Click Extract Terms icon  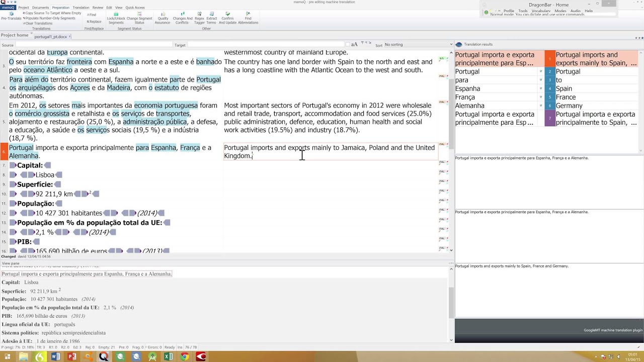(211, 18)
